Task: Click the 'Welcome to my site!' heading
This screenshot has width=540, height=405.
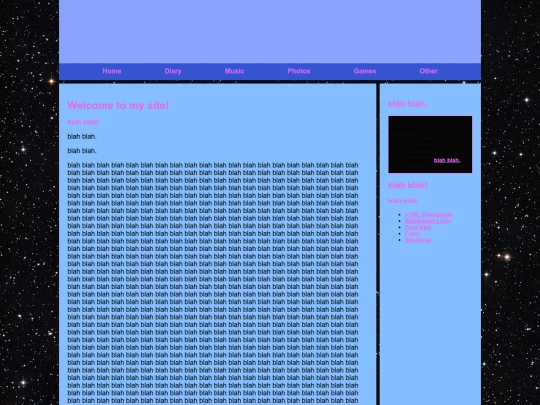Action: click(x=118, y=105)
